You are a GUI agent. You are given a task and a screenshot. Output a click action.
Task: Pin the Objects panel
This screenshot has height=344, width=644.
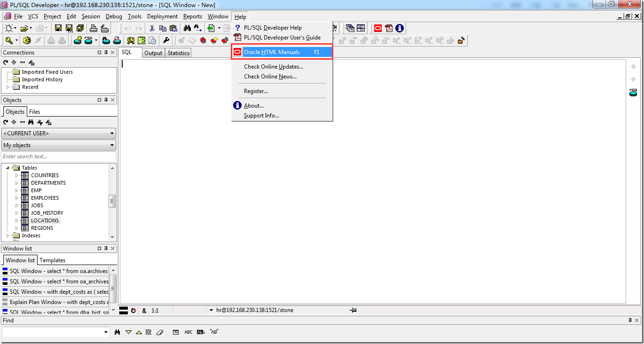[x=106, y=100]
